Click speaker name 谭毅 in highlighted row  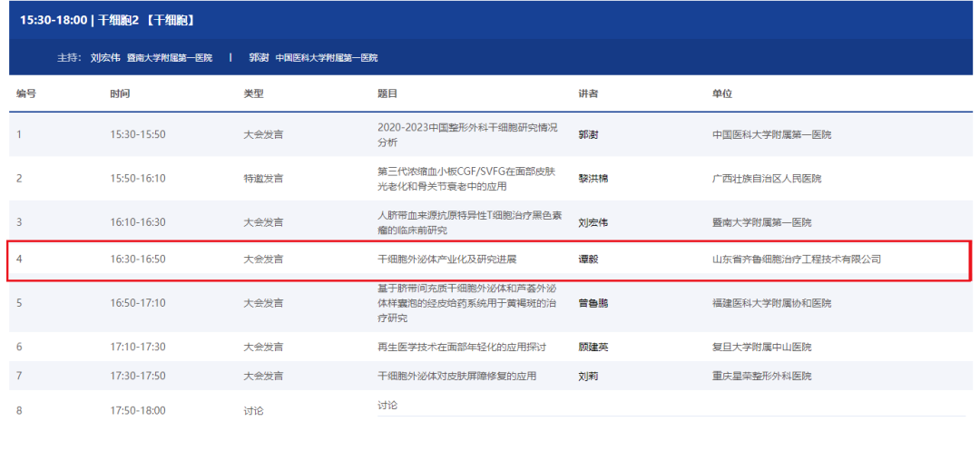tap(588, 260)
